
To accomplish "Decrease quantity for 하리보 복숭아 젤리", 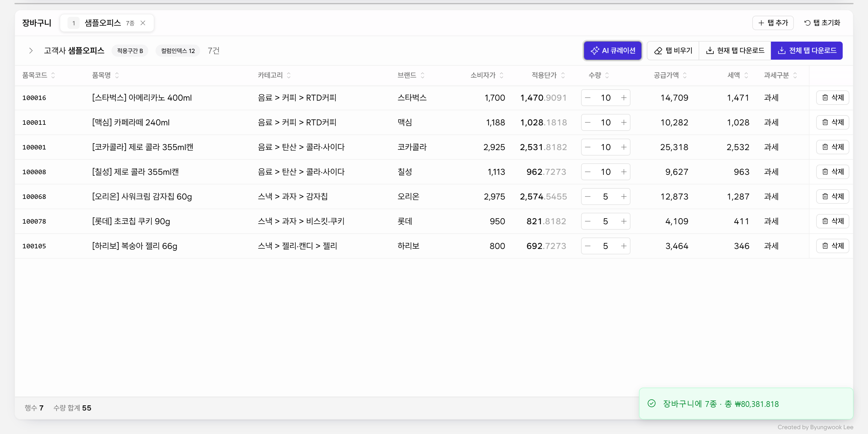I will pyautogui.click(x=588, y=246).
